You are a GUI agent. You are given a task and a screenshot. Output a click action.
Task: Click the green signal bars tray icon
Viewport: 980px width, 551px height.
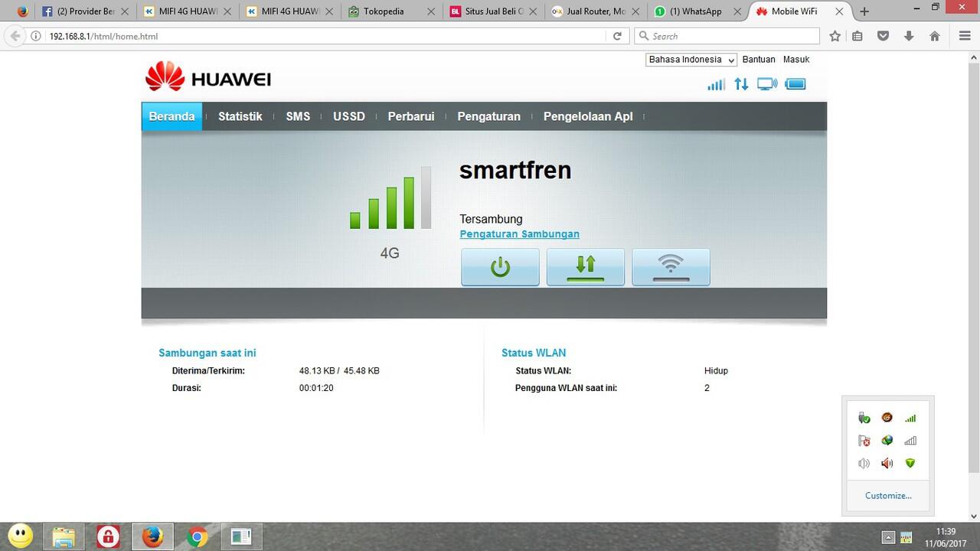[910, 418]
